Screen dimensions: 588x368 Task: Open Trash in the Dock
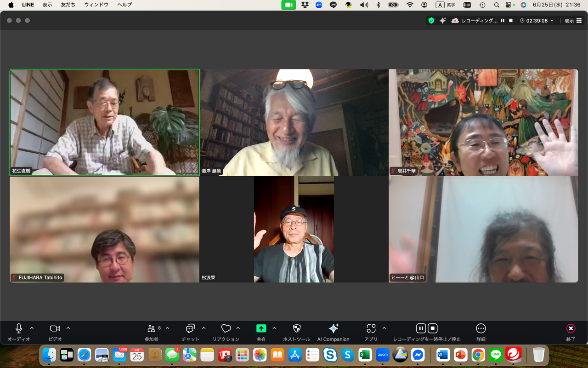(538, 355)
